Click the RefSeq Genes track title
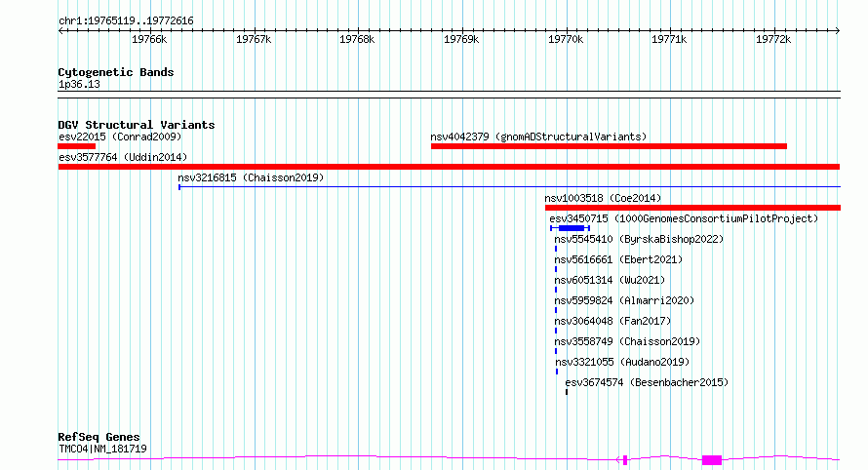Image resolution: width=868 pixels, height=470 pixels. (x=99, y=437)
